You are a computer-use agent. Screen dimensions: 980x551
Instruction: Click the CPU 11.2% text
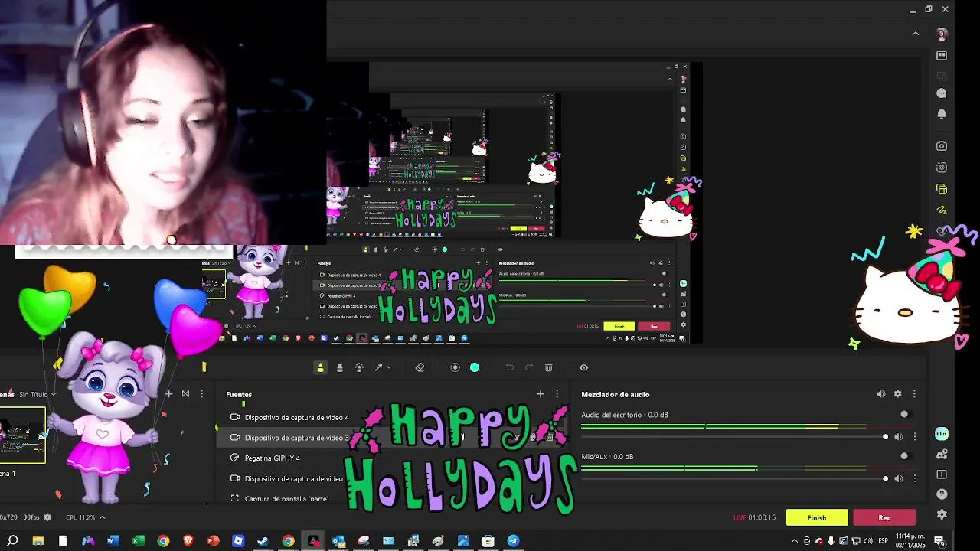coord(80,517)
